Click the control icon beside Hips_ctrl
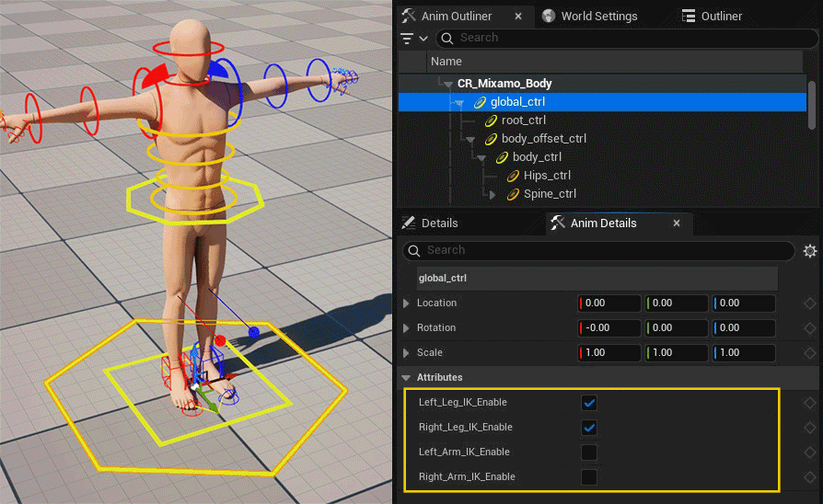 [513, 176]
